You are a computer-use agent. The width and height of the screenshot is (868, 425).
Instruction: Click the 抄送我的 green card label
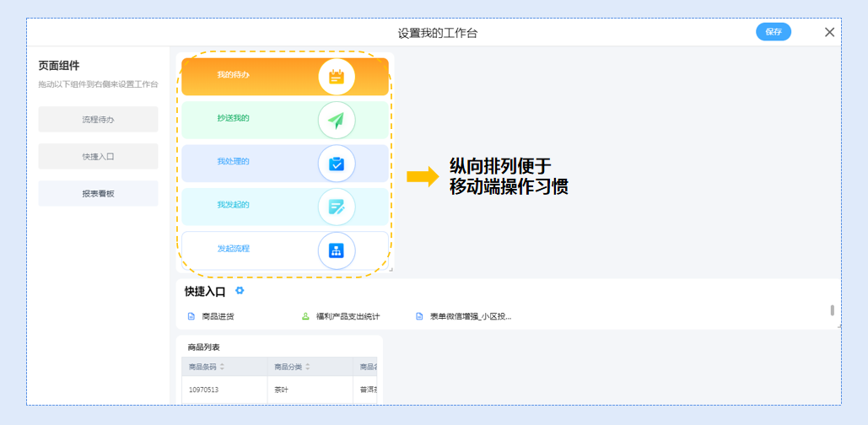[233, 118]
